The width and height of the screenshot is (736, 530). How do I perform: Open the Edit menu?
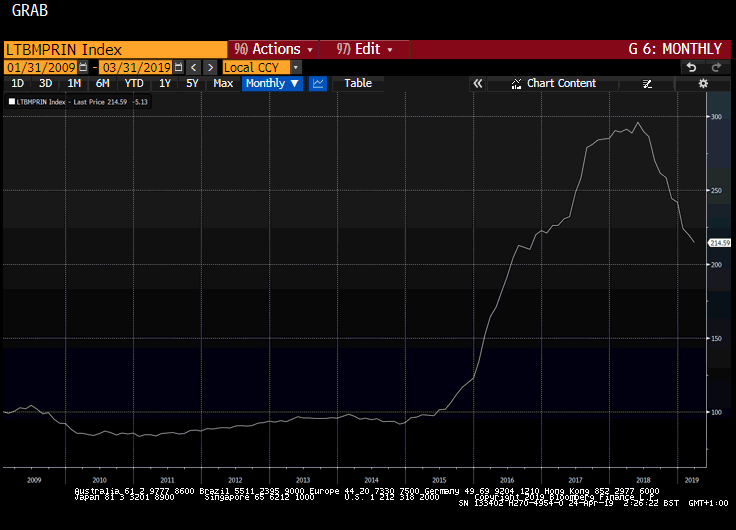click(x=365, y=49)
